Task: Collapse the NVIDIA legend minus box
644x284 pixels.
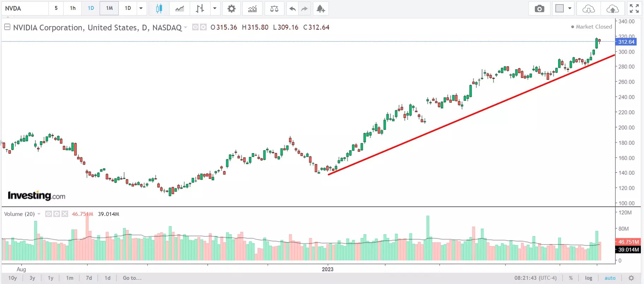Action: (7, 27)
